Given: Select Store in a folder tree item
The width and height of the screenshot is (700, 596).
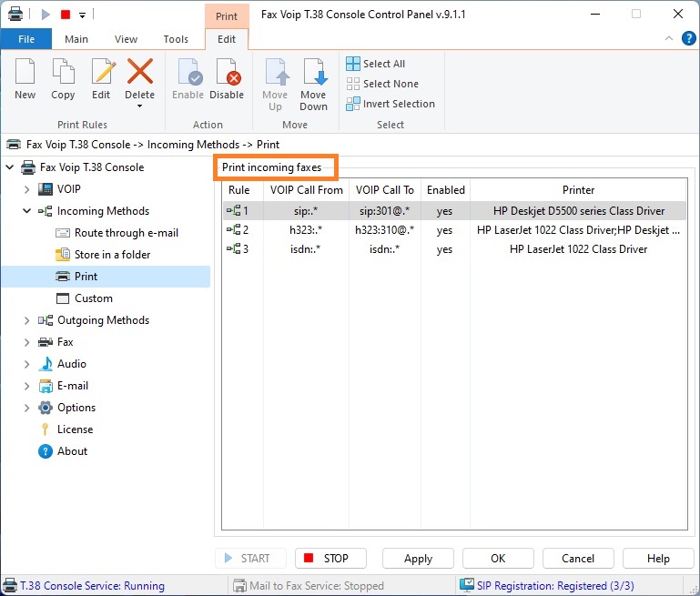Looking at the screenshot, I should tap(113, 255).
